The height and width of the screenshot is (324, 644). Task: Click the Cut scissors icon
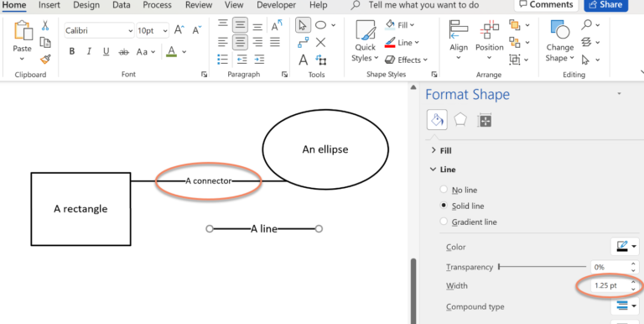pos(45,25)
